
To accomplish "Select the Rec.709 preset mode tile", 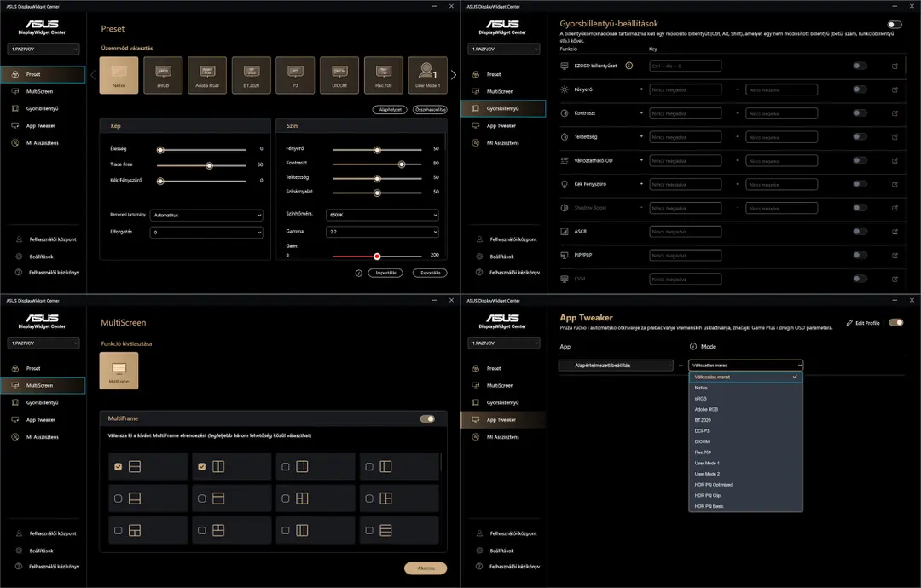I will (384, 75).
